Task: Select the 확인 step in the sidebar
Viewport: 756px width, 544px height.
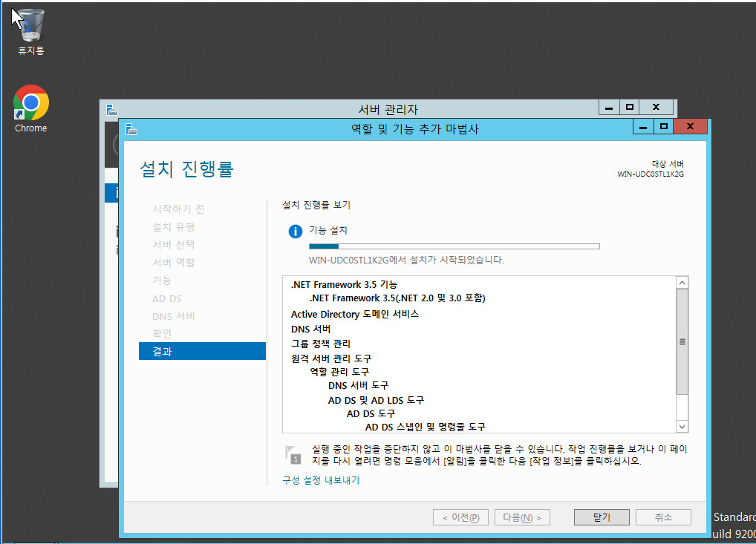Action: click(162, 333)
